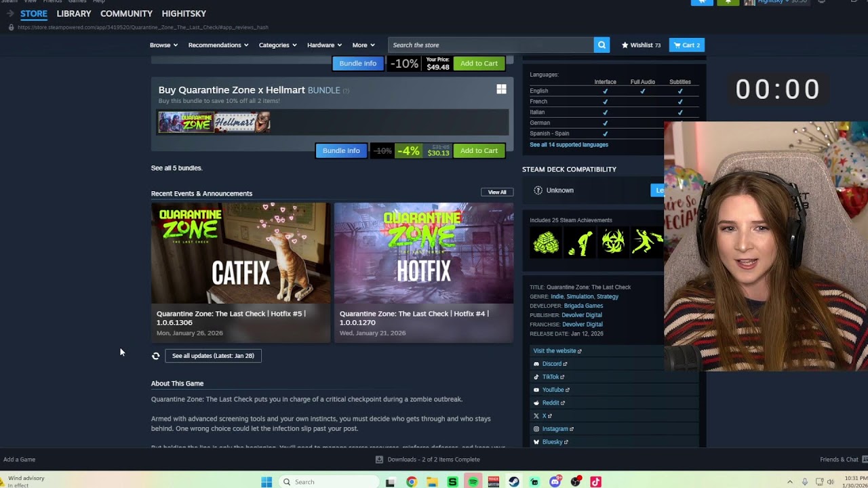Open Discord from the taskbar
The height and width of the screenshot is (488, 868).
click(555, 482)
